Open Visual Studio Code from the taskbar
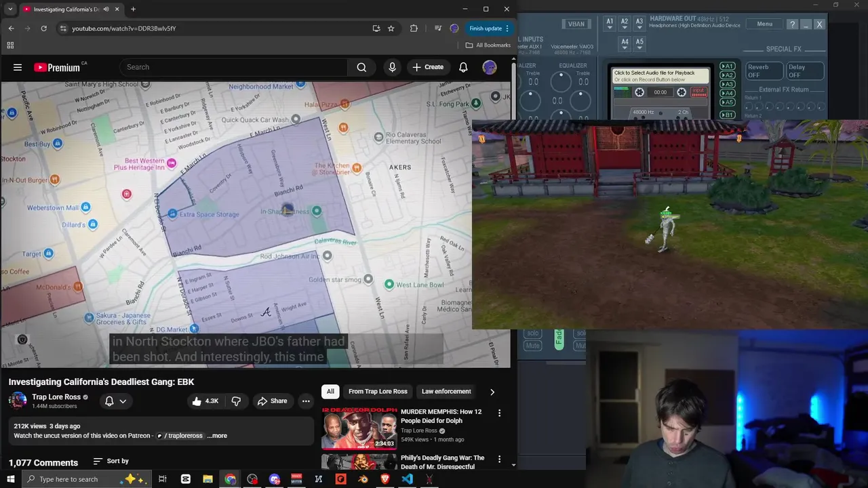Screen dimensions: 868x488 pos(407,479)
